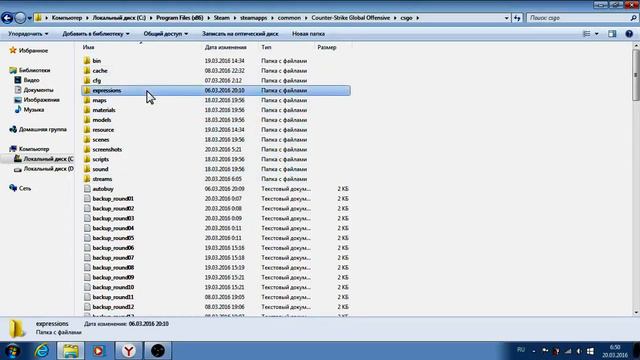Viewport: 640px width, 360px height.
Task: Open Internet Explorer from the taskbar
Action: [x=41, y=351]
